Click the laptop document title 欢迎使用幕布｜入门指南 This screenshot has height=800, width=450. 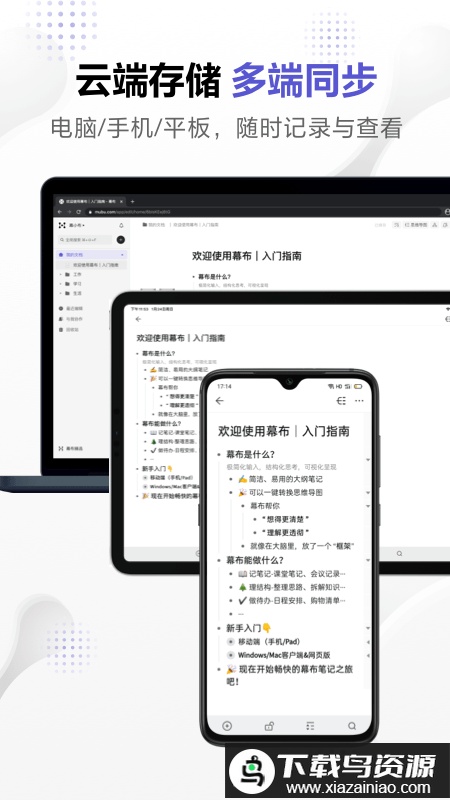point(246,256)
